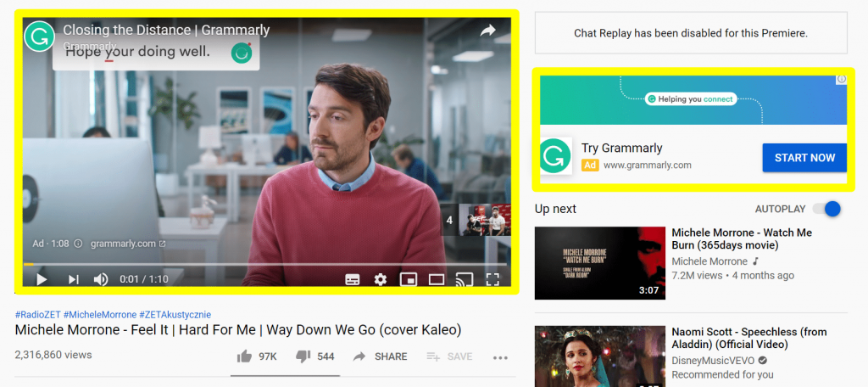Mute the video volume speaker icon
868x387 pixels.
point(101,279)
